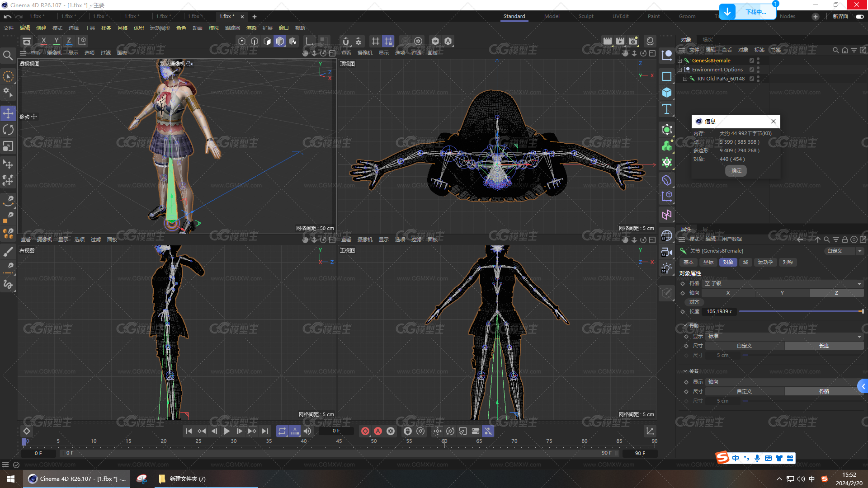Open the object manager search icon
The width and height of the screenshot is (868, 488).
point(836,50)
